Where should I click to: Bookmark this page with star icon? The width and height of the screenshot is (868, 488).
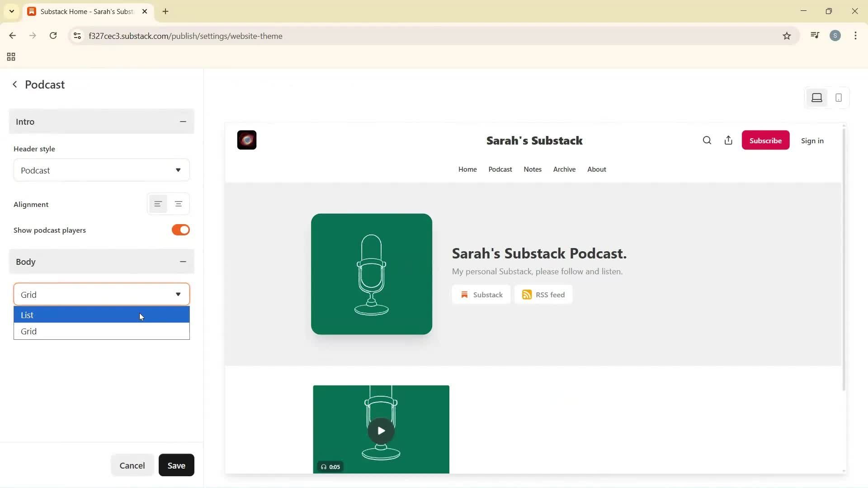point(787,36)
